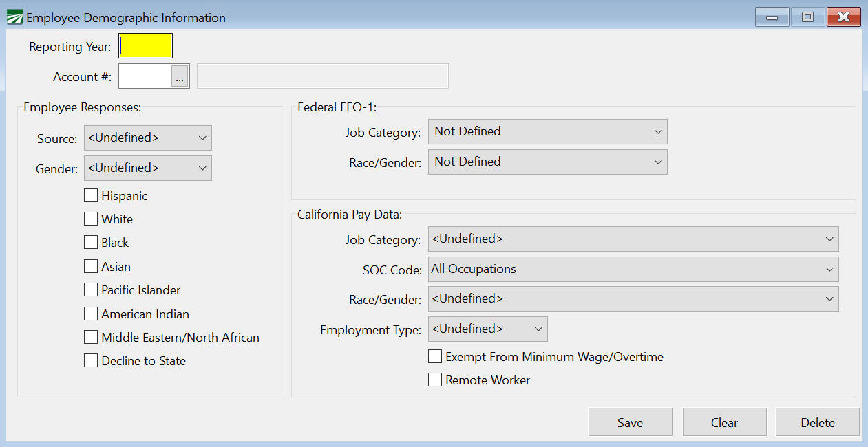Expand the Gender dropdown in Employee Responses

pos(147,168)
